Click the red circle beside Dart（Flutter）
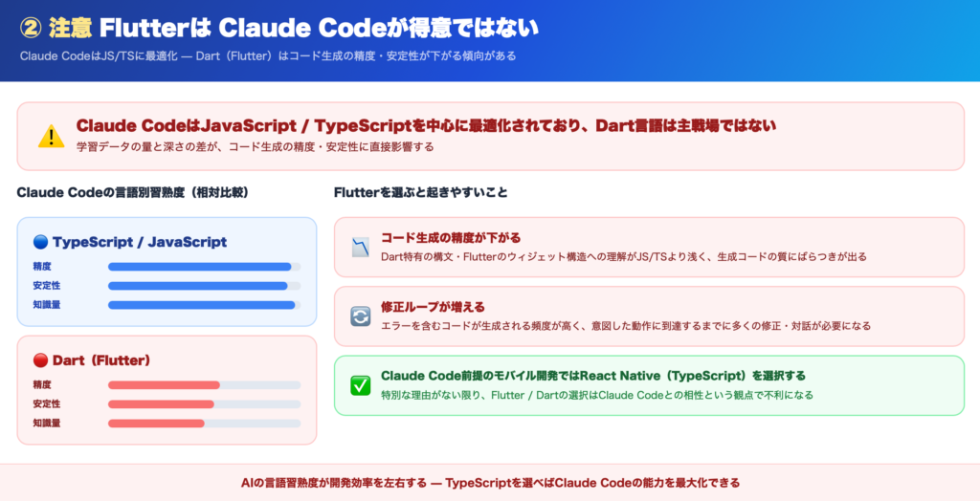 (40, 360)
